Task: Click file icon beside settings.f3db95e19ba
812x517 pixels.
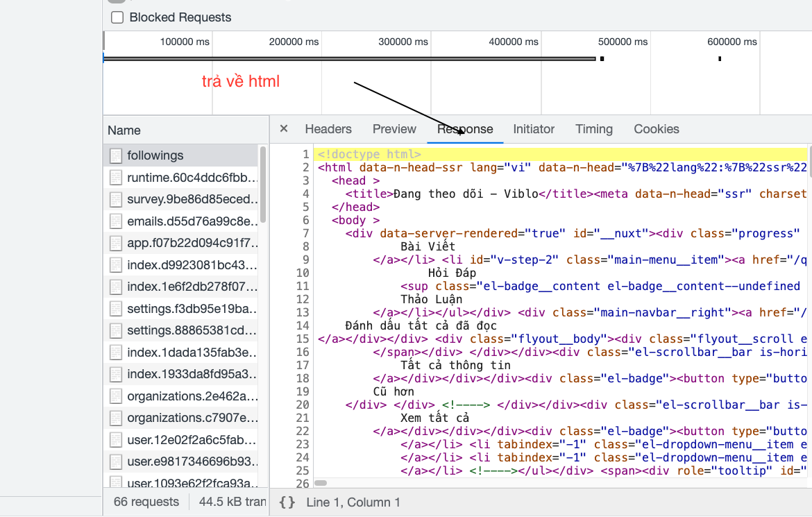Action: click(x=116, y=309)
